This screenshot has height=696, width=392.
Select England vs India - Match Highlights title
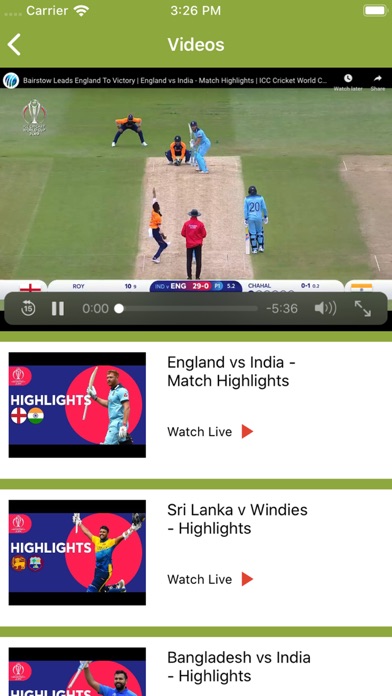(231, 372)
